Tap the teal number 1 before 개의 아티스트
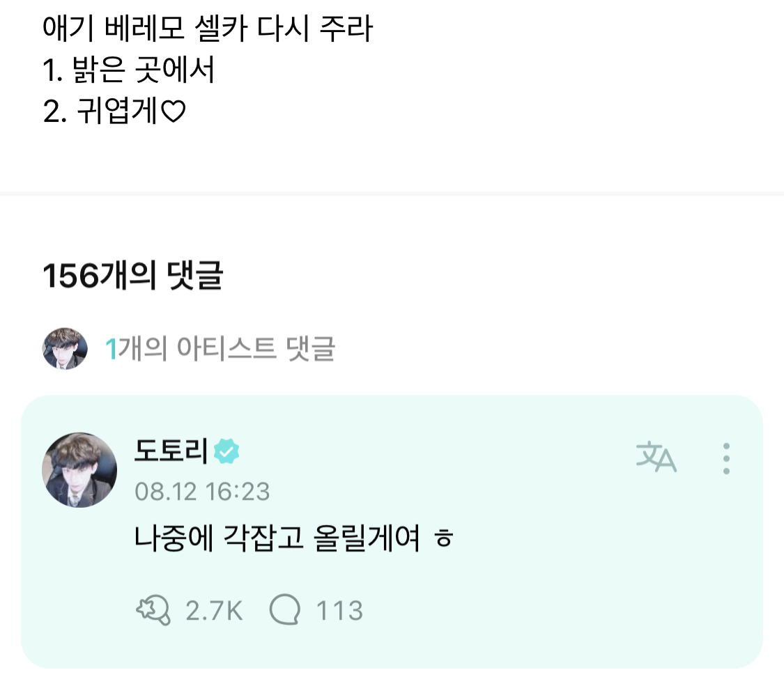Image resolution: width=784 pixels, height=686 pixels. click(x=110, y=349)
